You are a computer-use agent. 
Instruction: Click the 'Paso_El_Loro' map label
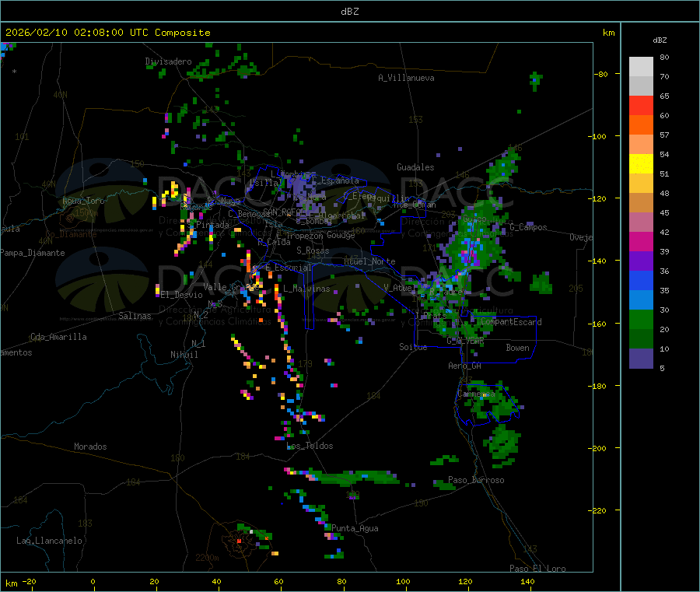pos(537,569)
